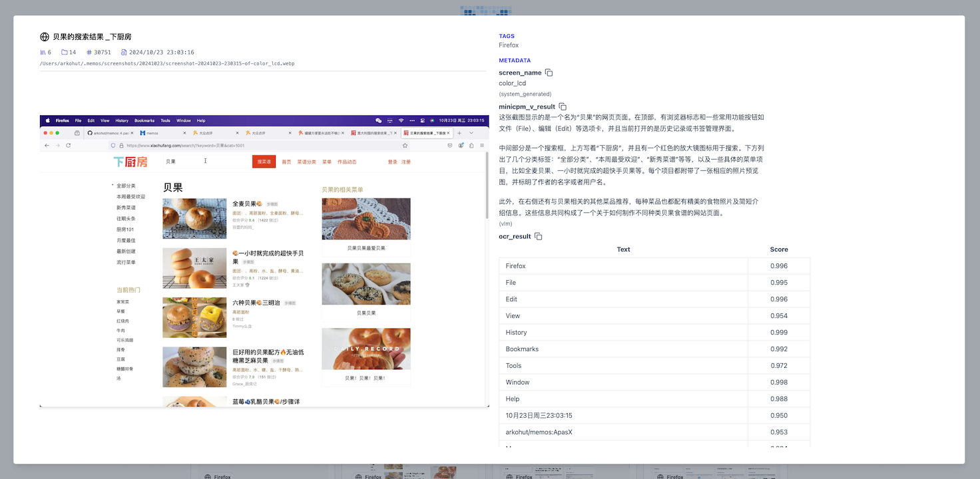The width and height of the screenshot is (980, 479).
Task: Select the Firefox tag under TAGS
Action: pos(509,45)
